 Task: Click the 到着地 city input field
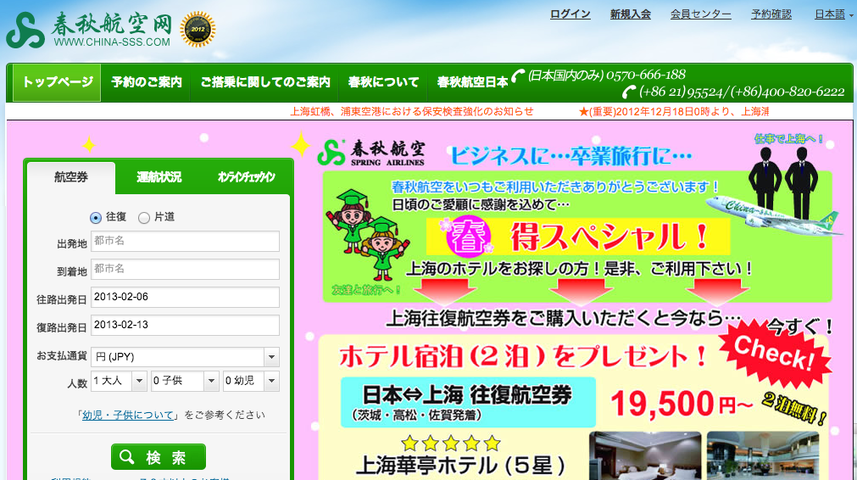click(185, 269)
